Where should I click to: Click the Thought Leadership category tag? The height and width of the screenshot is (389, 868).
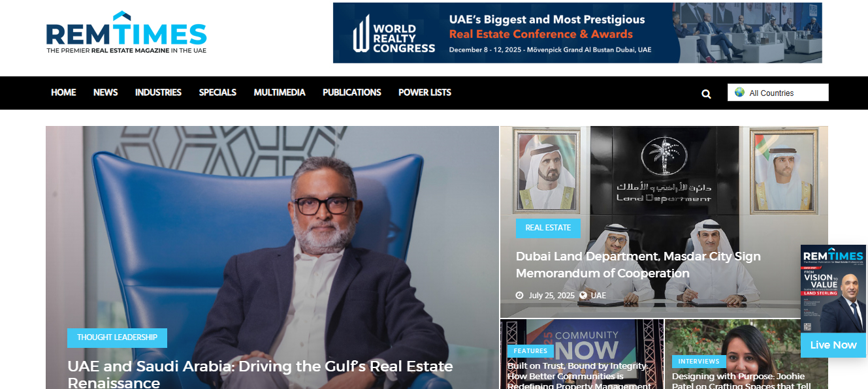pyautogui.click(x=117, y=337)
